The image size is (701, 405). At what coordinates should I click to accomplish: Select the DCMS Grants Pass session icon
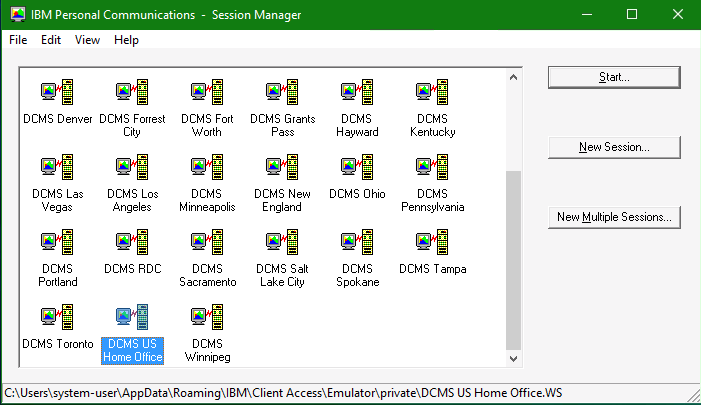283,92
